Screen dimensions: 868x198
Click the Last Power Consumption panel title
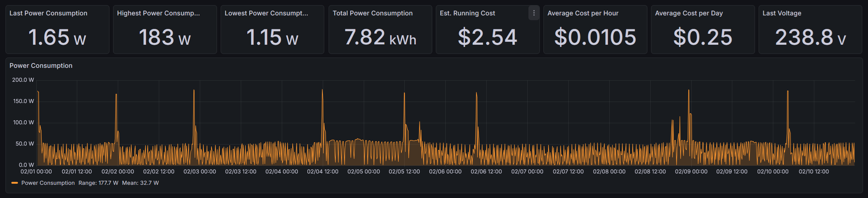48,13
